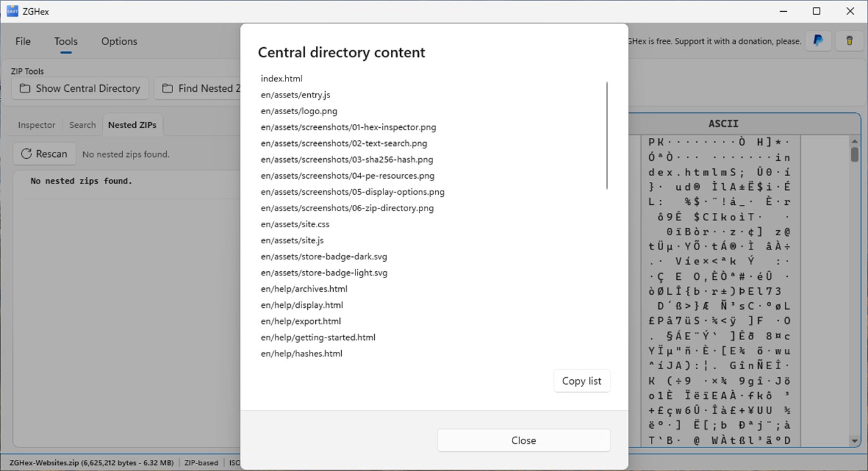Select 05-display-options.png screenshot entry
This screenshot has height=471, width=868.
click(x=352, y=192)
